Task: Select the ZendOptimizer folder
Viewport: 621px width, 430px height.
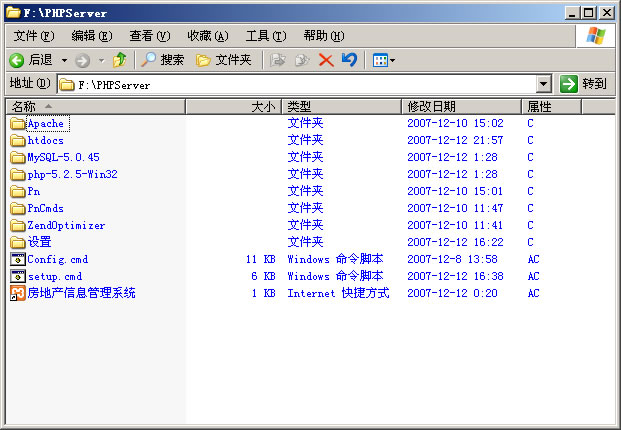Action: click(x=65, y=225)
